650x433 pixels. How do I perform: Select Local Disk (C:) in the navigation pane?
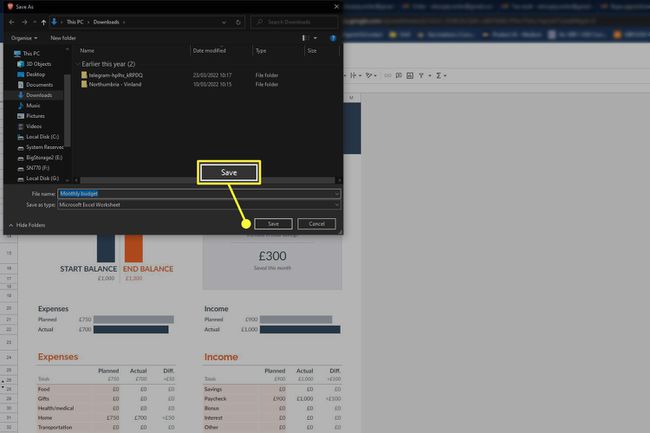pyautogui.click(x=38, y=137)
